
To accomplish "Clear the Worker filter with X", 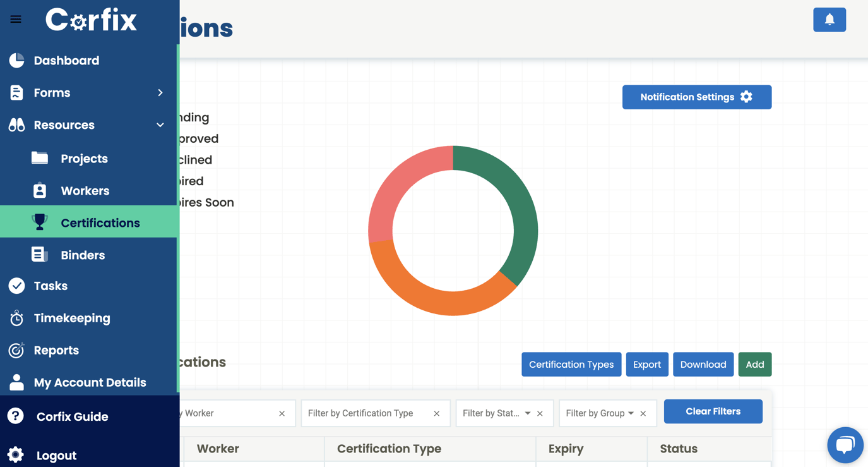I will (x=282, y=414).
